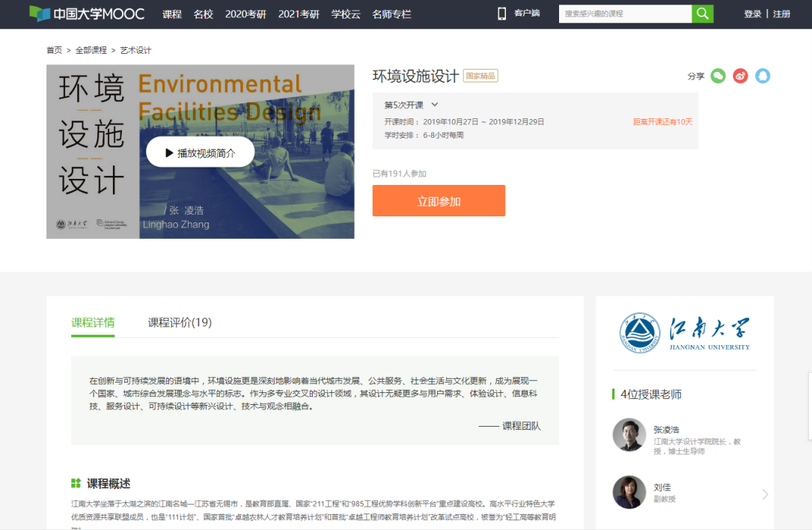Click the 登录 login link
Screen dimensions: 812x530
point(752,14)
